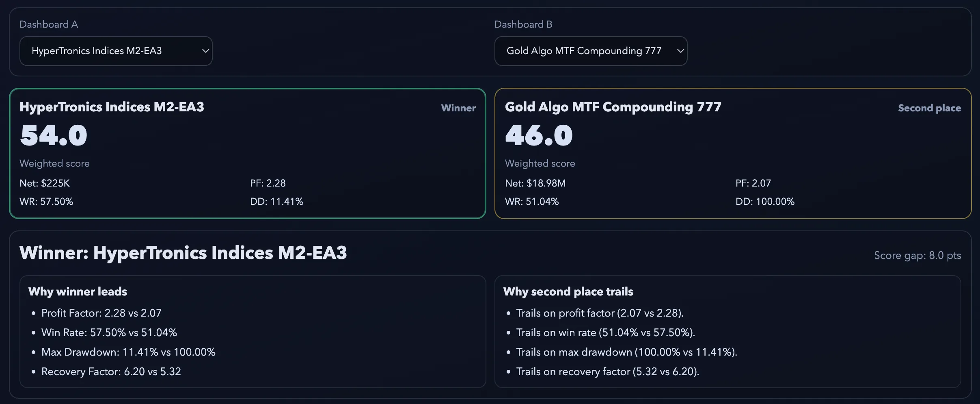Open the Gold Algo MTF Compounding 777 dropdown

590,51
